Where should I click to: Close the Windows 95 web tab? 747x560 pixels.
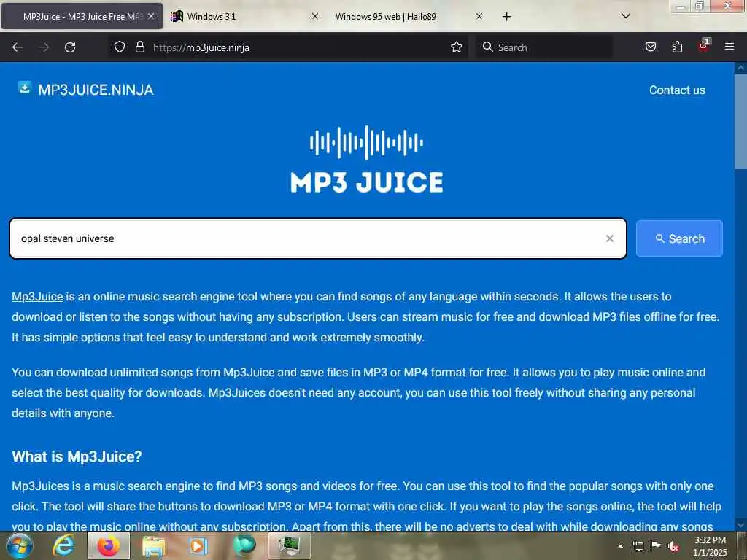coord(479,16)
